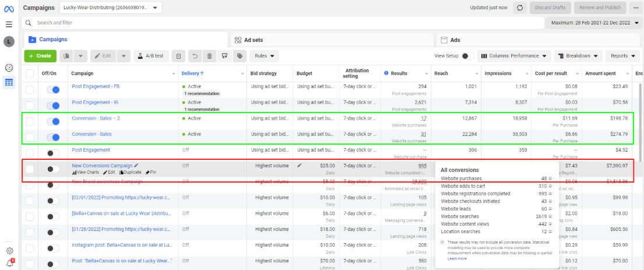
Task: Turn off Post Engagement - FB campaign
Action: (x=53, y=90)
